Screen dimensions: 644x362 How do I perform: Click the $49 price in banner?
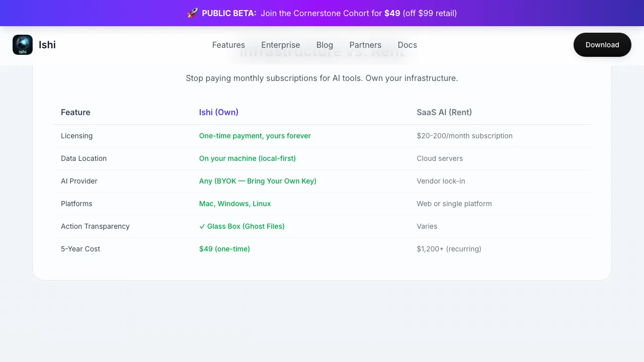point(392,13)
